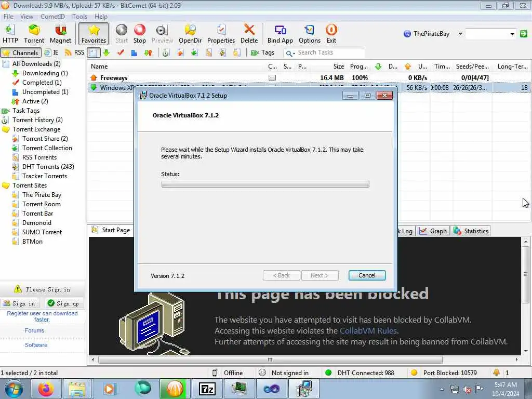Screen dimensions: 532x399
Task: Sort by the Name column header
Action: 177,66
